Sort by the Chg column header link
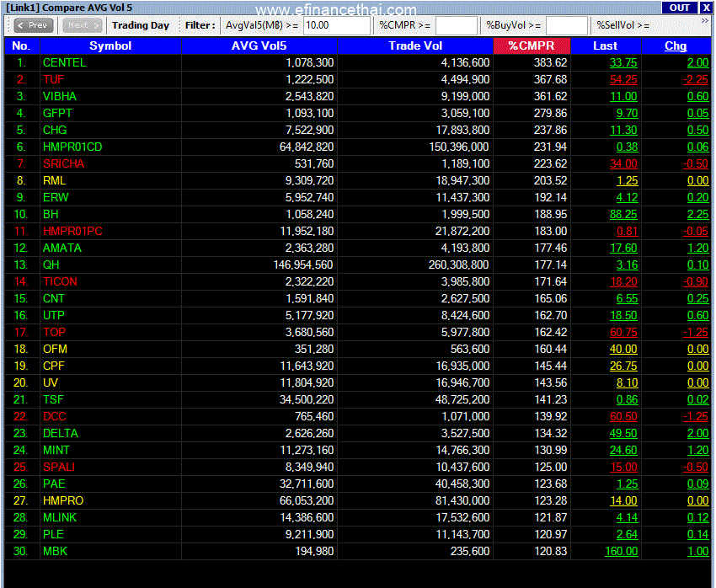Image resolution: width=716 pixels, height=588 pixels. 676,46
